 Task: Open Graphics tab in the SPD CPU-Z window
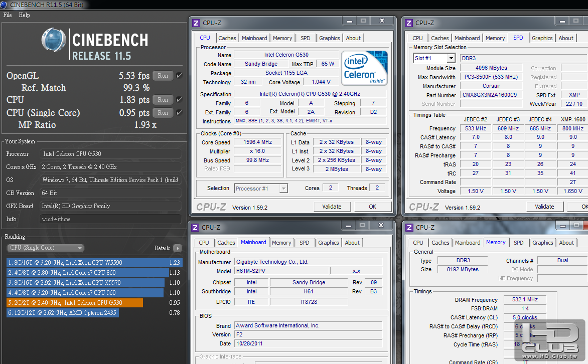(x=542, y=38)
